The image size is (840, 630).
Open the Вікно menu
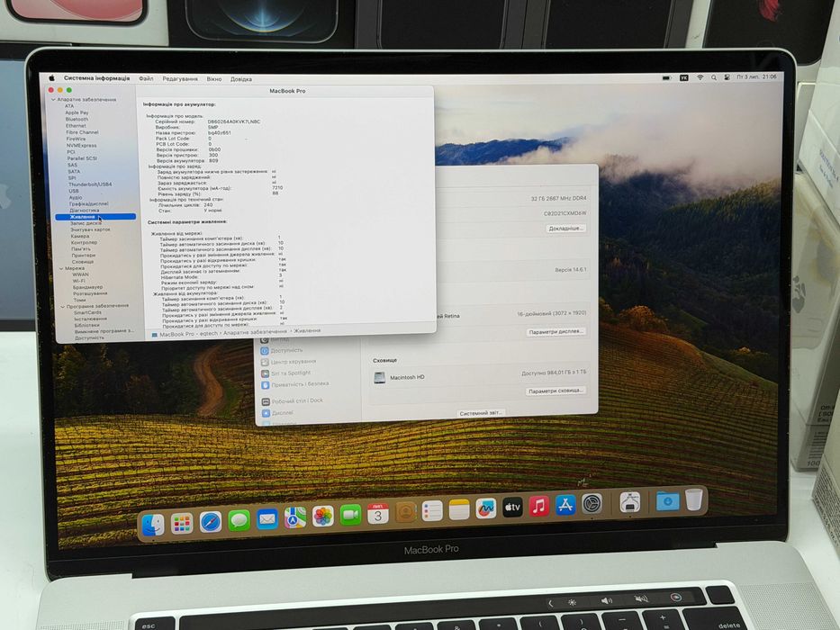pos(213,79)
